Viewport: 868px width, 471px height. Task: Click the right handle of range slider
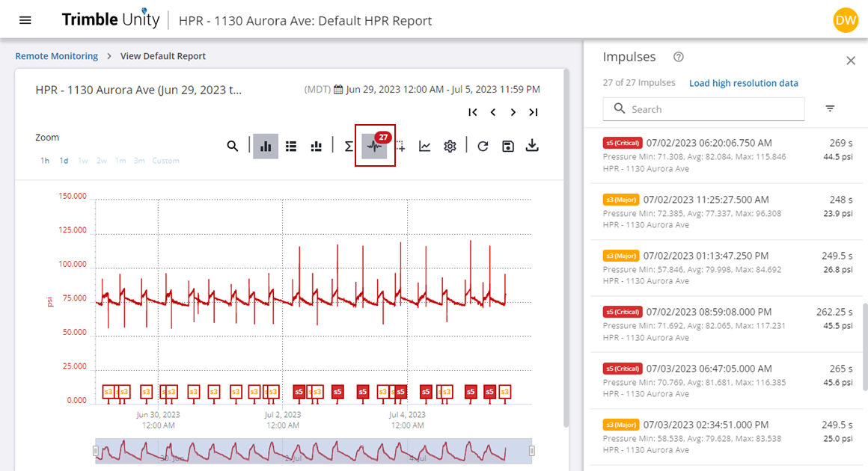pyautogui.click(x=532, y=451)
